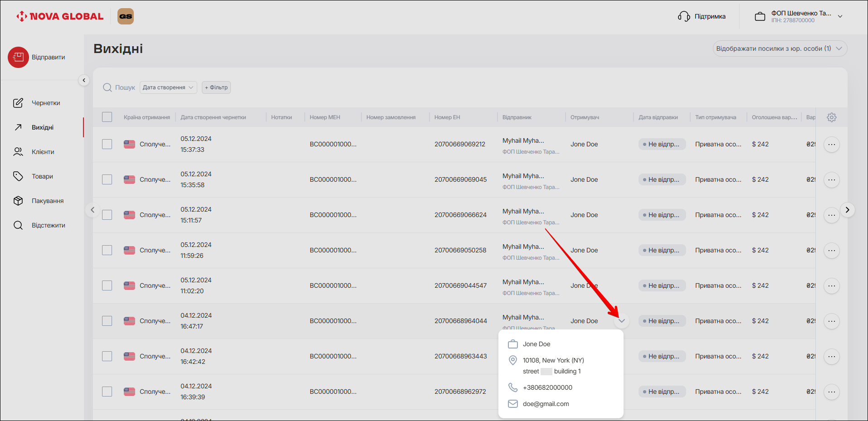Image resolution: width=868 pixels, height=421 pixels.
Task: Check the row with number 20700669069045
Action: (107, 180)
